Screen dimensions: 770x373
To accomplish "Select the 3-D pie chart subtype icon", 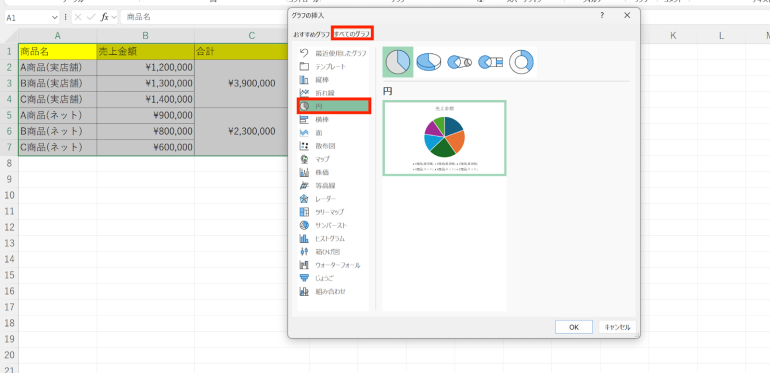I will click(428, 62).
